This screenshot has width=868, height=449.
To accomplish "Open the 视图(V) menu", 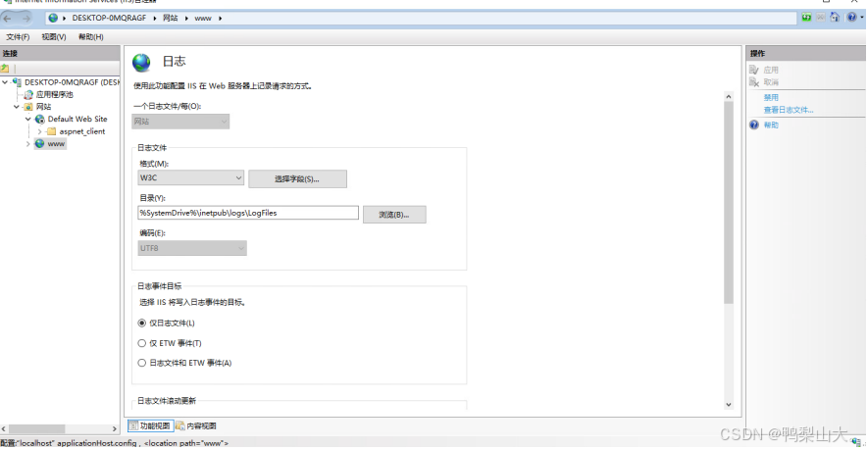I will click(x=53, y=37).
